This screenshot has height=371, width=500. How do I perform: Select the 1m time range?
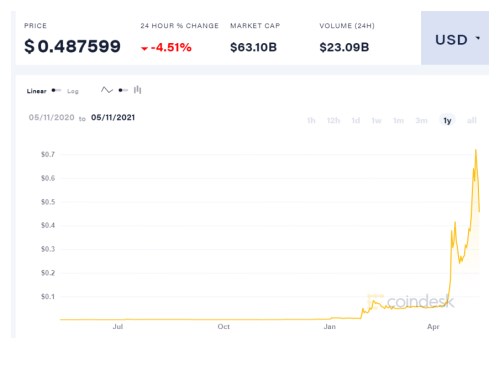[x=398, y=120]
